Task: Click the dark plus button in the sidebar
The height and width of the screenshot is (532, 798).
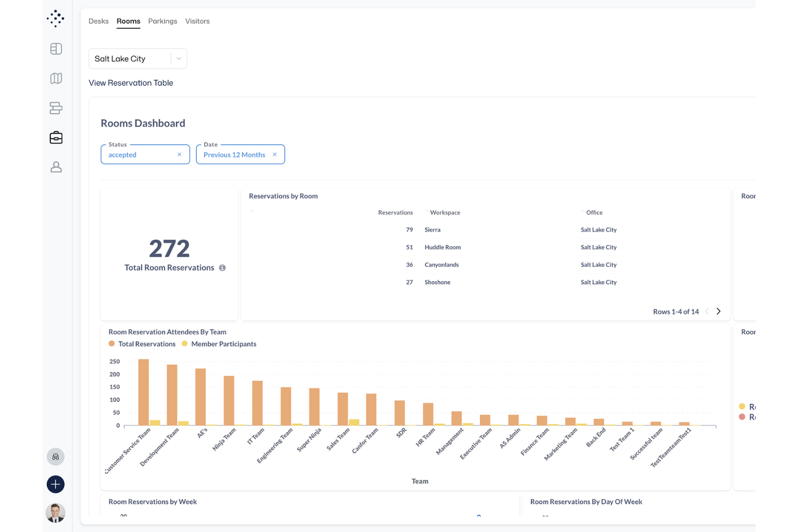Action: (56, 484)
